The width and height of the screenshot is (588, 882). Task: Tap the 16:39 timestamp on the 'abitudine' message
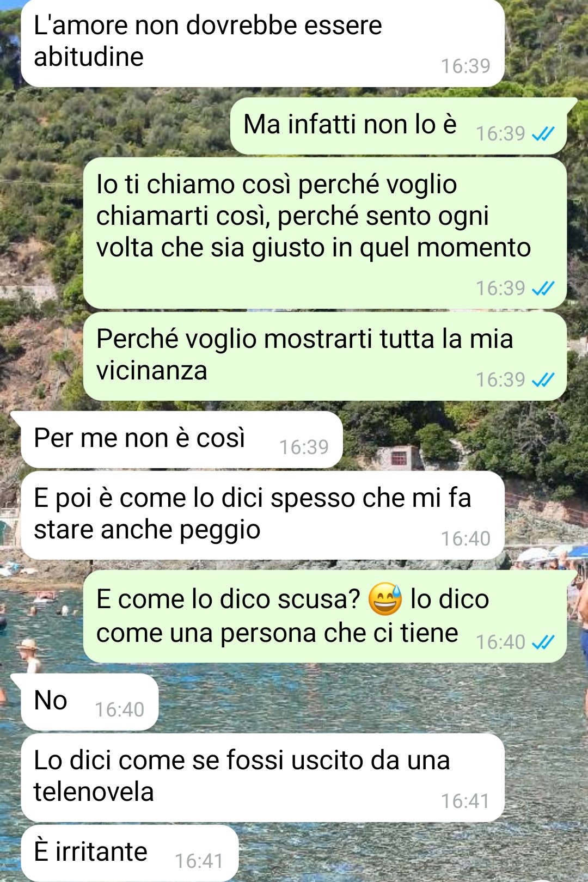pos(465,66)
